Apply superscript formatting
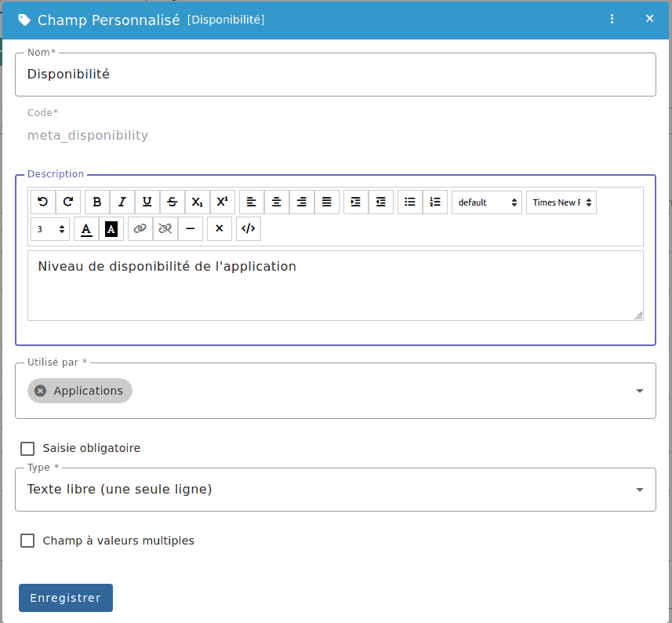672x623 pixels. tap(223, 202)
